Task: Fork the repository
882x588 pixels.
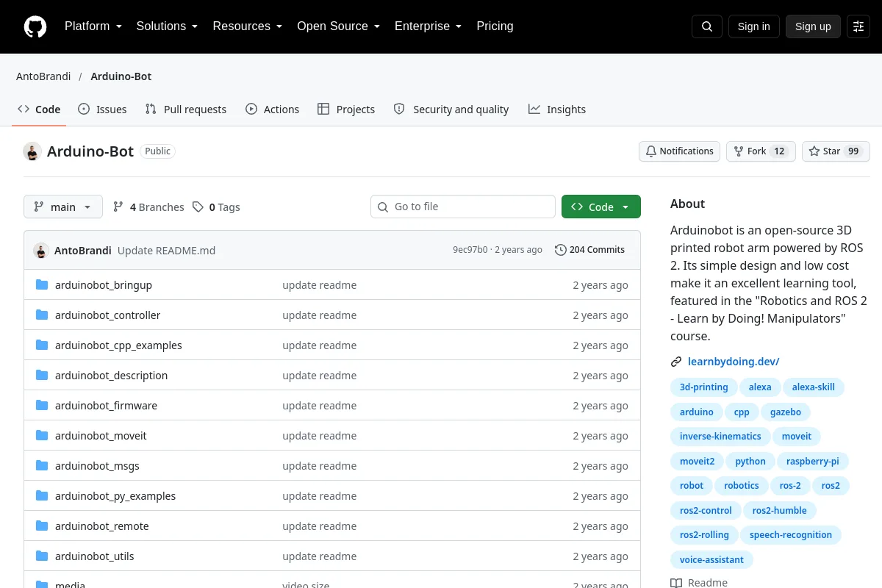Action: (x=761, y=151)
